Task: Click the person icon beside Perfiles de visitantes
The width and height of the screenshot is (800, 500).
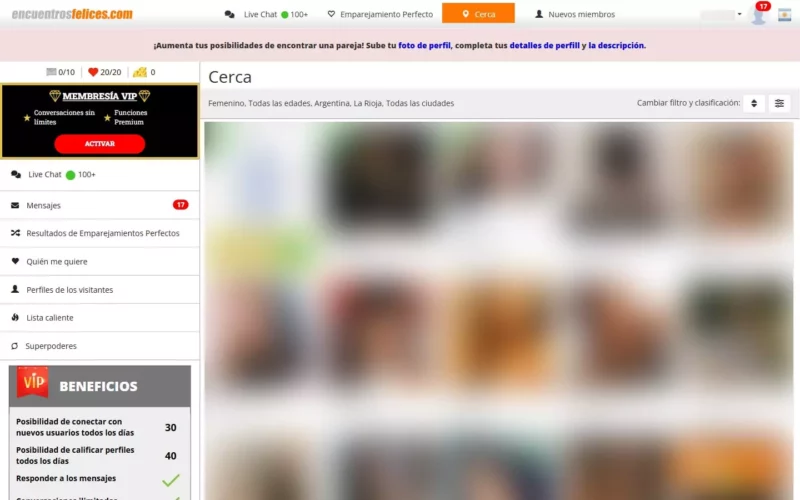Action: tap(15, 289)
